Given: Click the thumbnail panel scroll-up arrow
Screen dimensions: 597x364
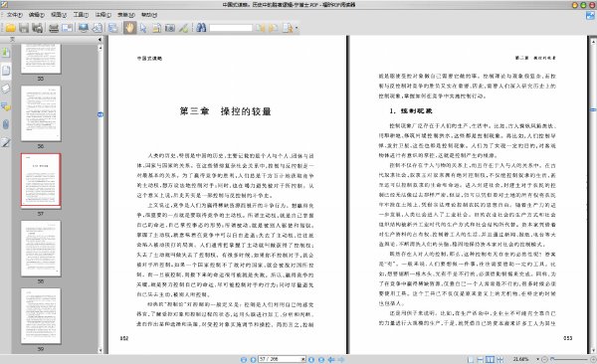Looking at the screenshot, I should click(x=100, y=48).
